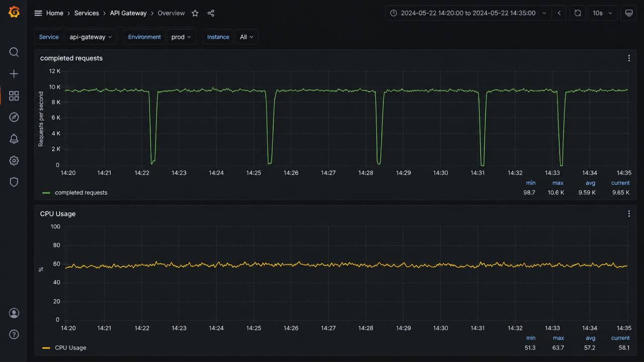Image resolution: width=644 pixels, height=362 pixels.
Task: Click the 63.7 CPU max value
Action: point(558,348)
